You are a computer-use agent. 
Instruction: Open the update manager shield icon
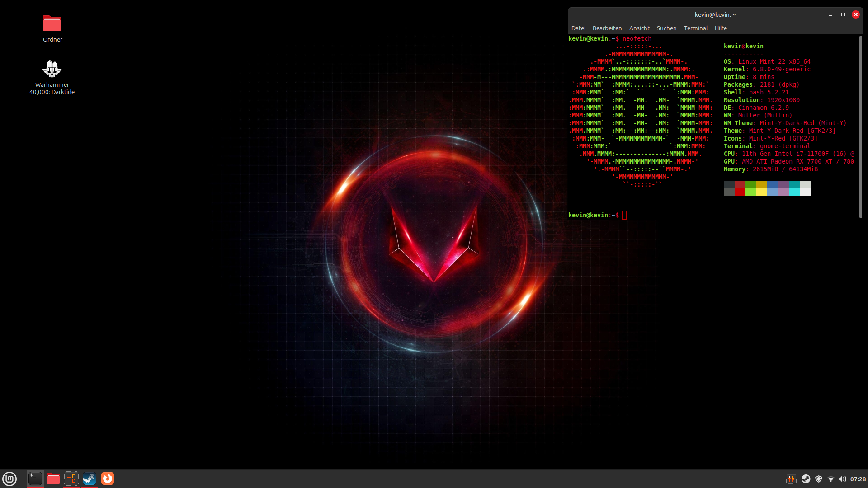pyautogui.click(x=819, y=479)
